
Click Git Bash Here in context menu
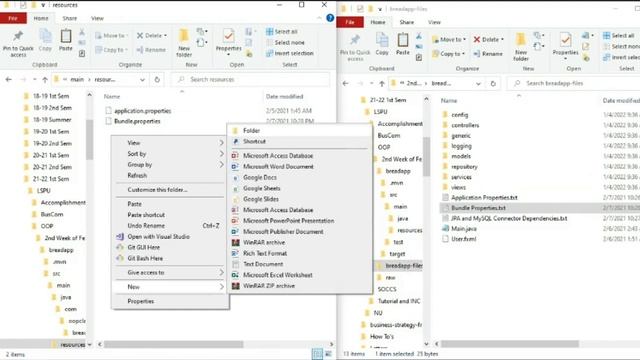(x=170, y=258)
